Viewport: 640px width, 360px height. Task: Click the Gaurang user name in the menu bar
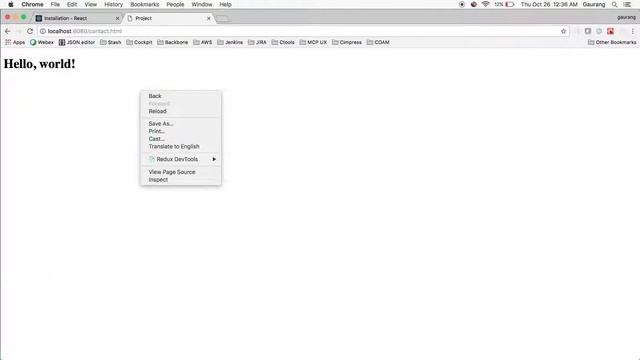(x=593, y=4)
